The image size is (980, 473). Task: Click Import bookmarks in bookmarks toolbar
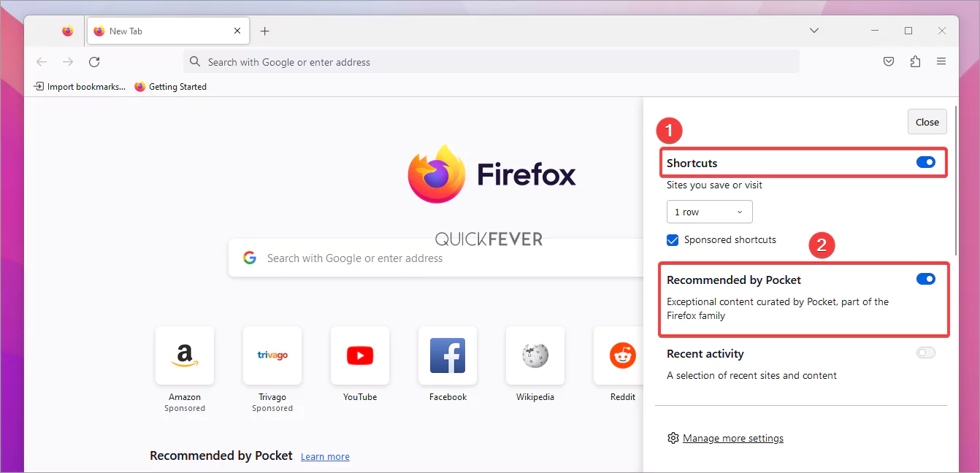[80, 87]
